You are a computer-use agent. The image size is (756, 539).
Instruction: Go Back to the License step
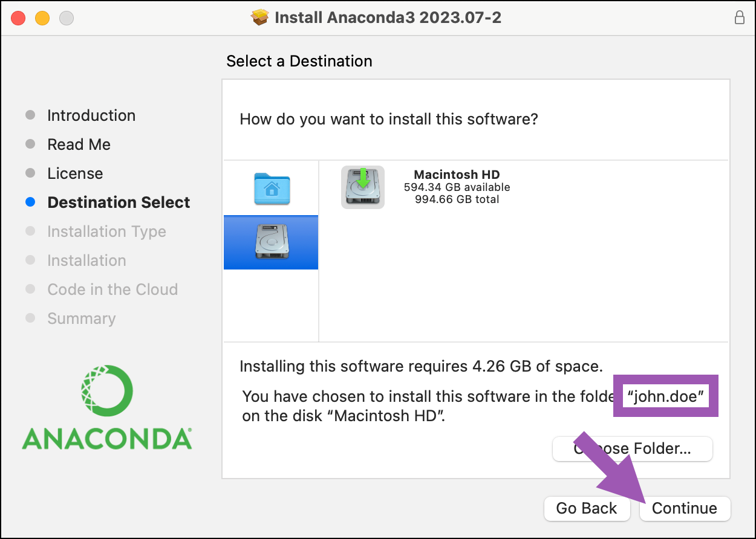tap(587, 508)
